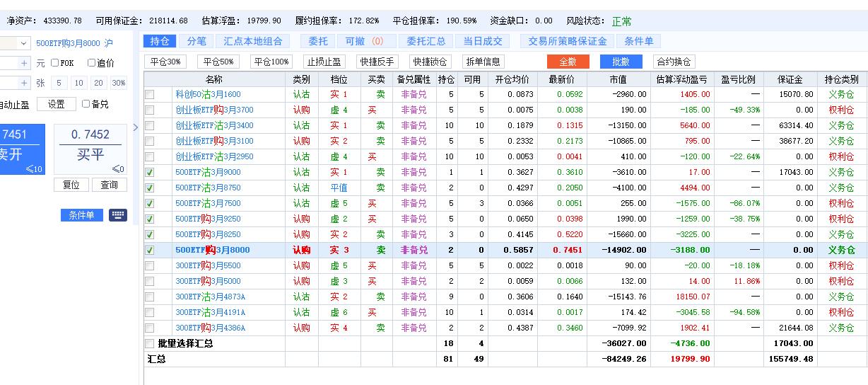Tick the 追价 checkbox
Viewport: 868px width, 385px height.
tap(91, 63)
